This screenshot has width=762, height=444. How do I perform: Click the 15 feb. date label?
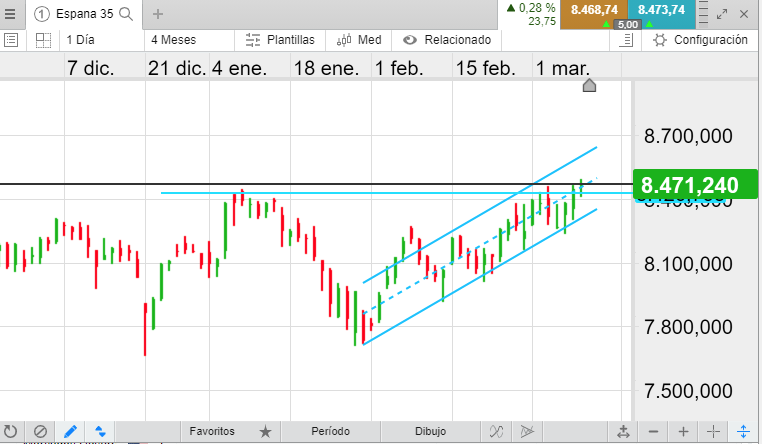(x=485, y=68)
